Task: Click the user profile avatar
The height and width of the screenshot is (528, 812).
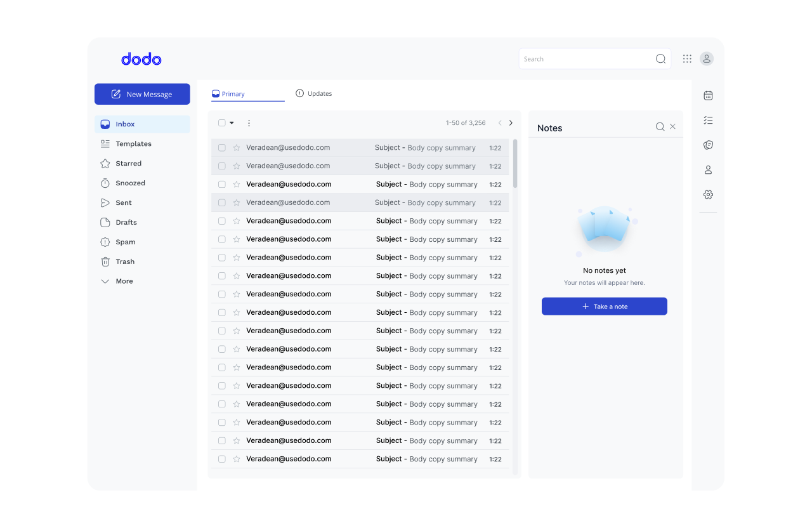Action: 706,59
